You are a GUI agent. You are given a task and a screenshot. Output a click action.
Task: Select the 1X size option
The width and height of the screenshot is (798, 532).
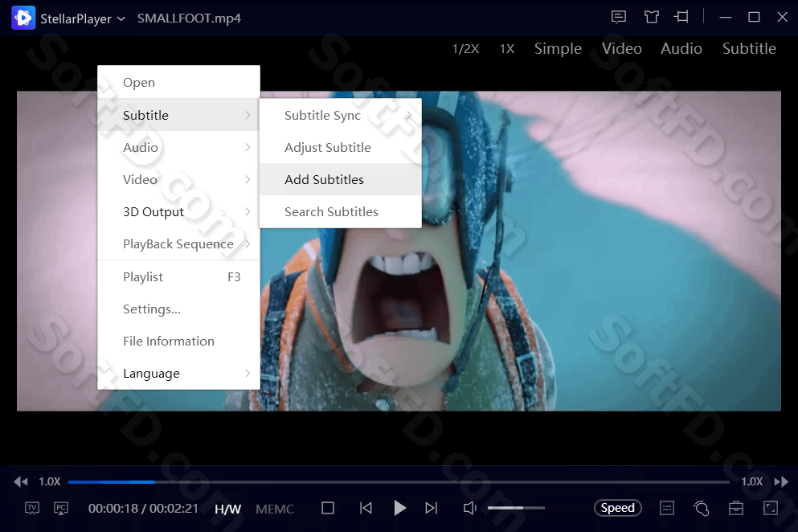pos(506,49)
